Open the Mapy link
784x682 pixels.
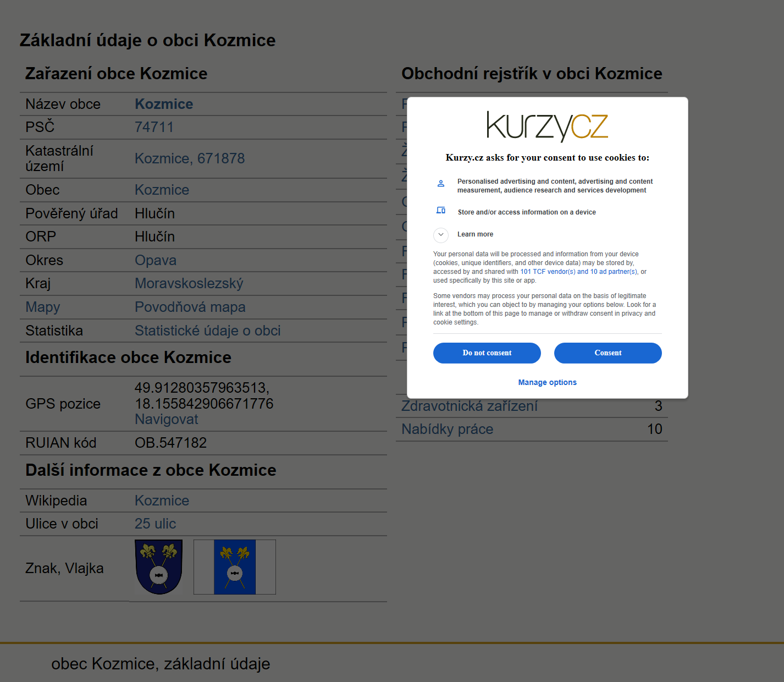43,307
